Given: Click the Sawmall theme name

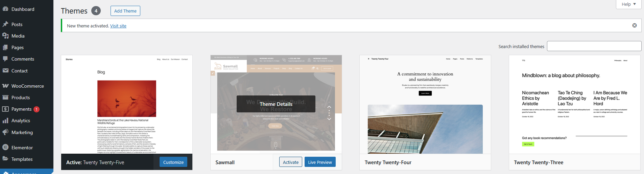Looking at the screenshot, I should 225,162.
